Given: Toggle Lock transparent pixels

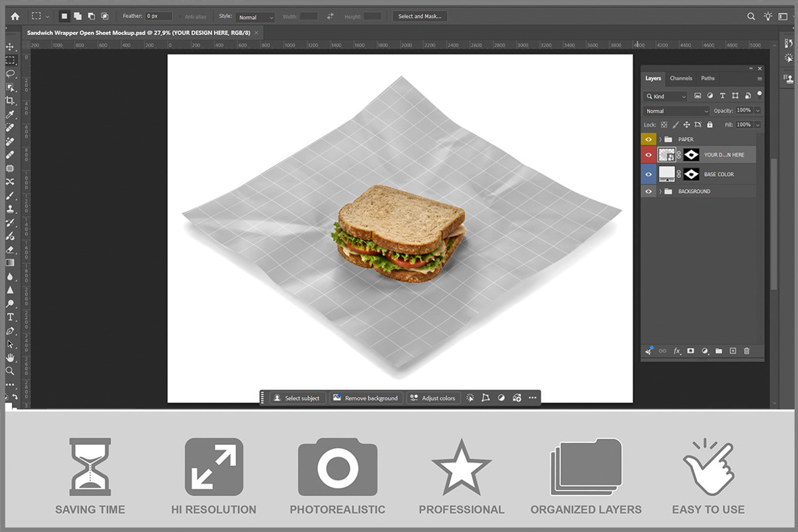Looking at the screenshot, I should tap(664, 124).
